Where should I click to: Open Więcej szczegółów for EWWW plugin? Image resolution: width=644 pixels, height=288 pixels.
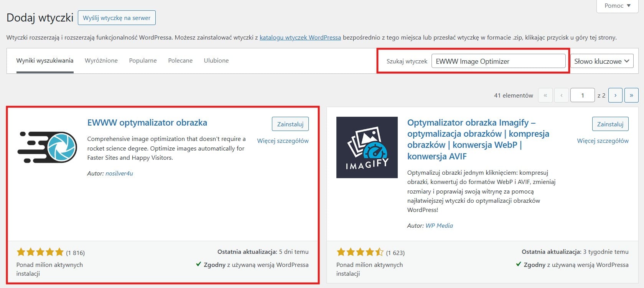click(x=283, y=141)
